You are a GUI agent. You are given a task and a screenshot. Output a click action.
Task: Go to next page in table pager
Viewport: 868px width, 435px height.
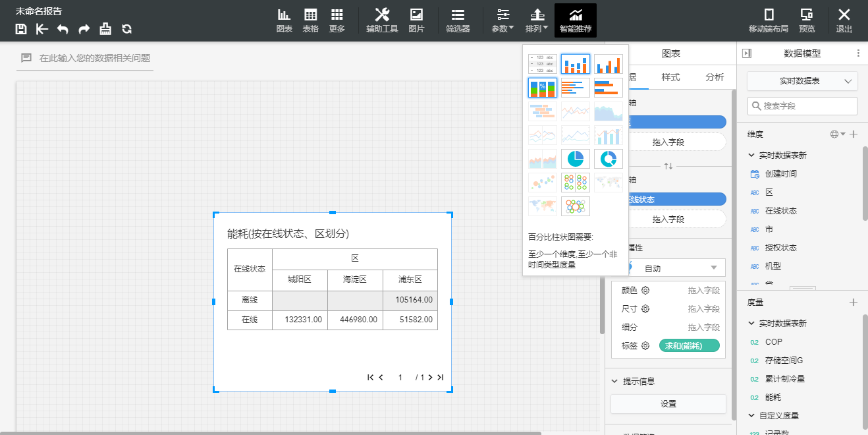point(430,378)
